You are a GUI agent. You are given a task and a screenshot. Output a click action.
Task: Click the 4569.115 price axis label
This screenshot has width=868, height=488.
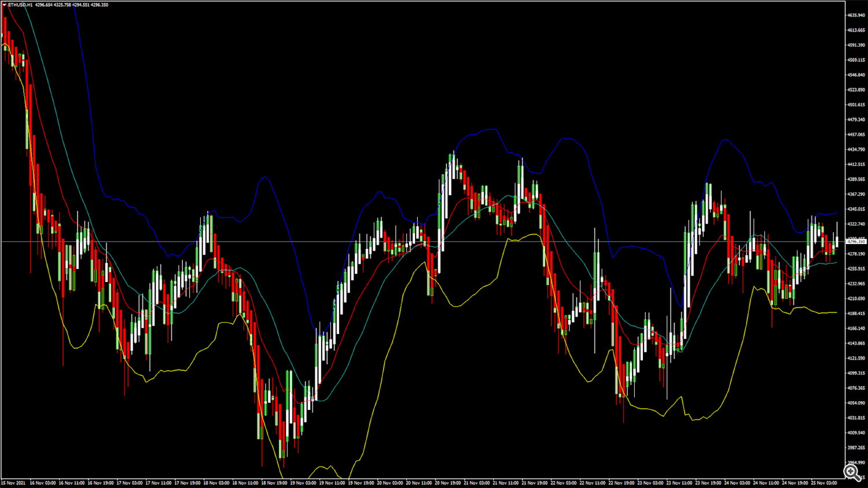(x=856, y=60)
